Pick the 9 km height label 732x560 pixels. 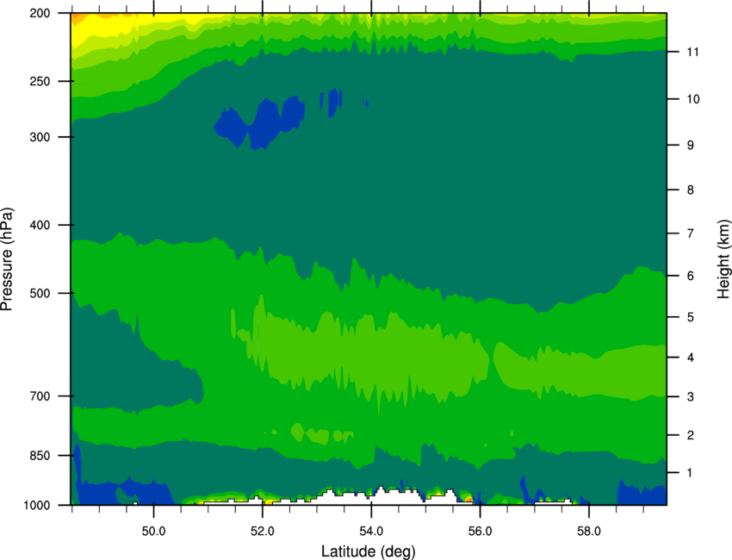[691, 145]
